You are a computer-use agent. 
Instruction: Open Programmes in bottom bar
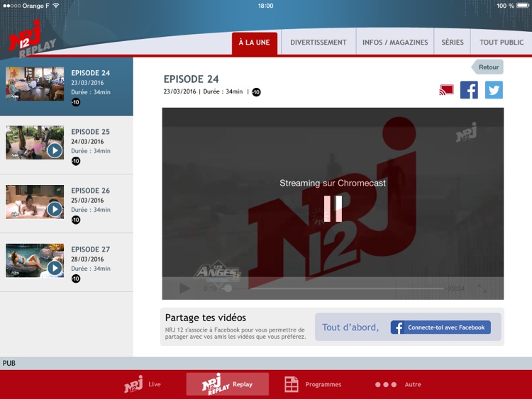[x=313, y=384]
